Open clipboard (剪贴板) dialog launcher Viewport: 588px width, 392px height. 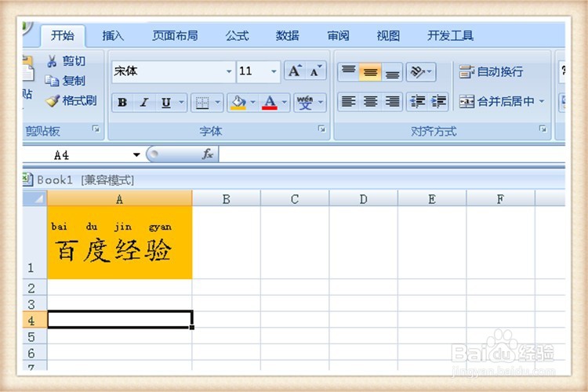[96, 129]
